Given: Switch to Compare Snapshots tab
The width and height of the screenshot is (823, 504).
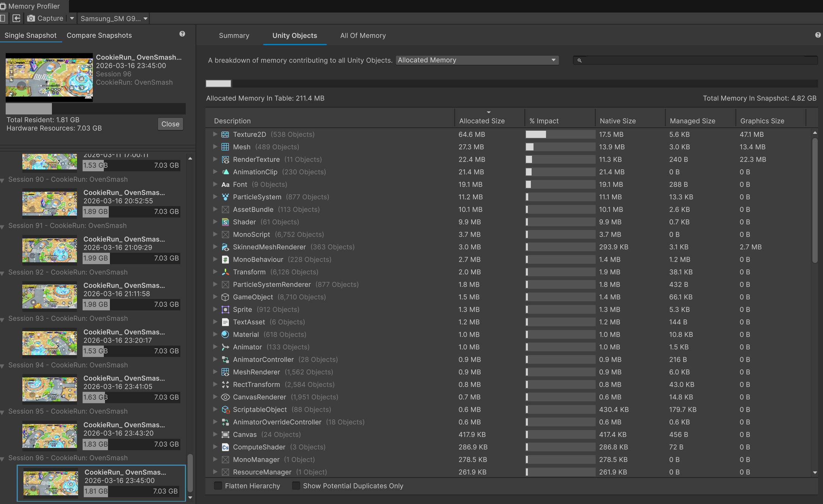Looking at the screenshot, I should 99,35.
